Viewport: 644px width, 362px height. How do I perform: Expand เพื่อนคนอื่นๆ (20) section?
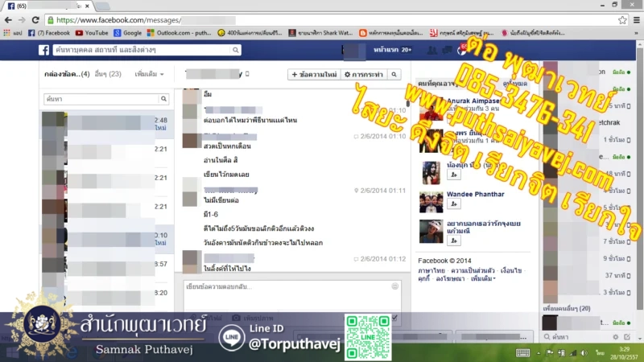pos(567,308)
